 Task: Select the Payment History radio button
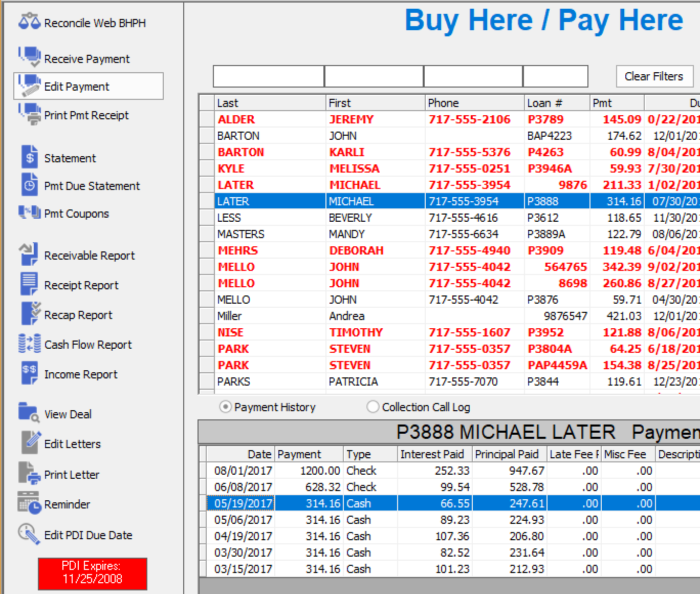tap(226, 407)
